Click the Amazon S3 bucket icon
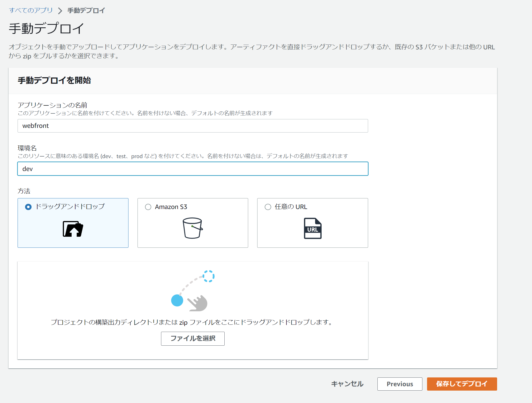The image size is (532, 403). pyautogui.click(x=193, y=228)
